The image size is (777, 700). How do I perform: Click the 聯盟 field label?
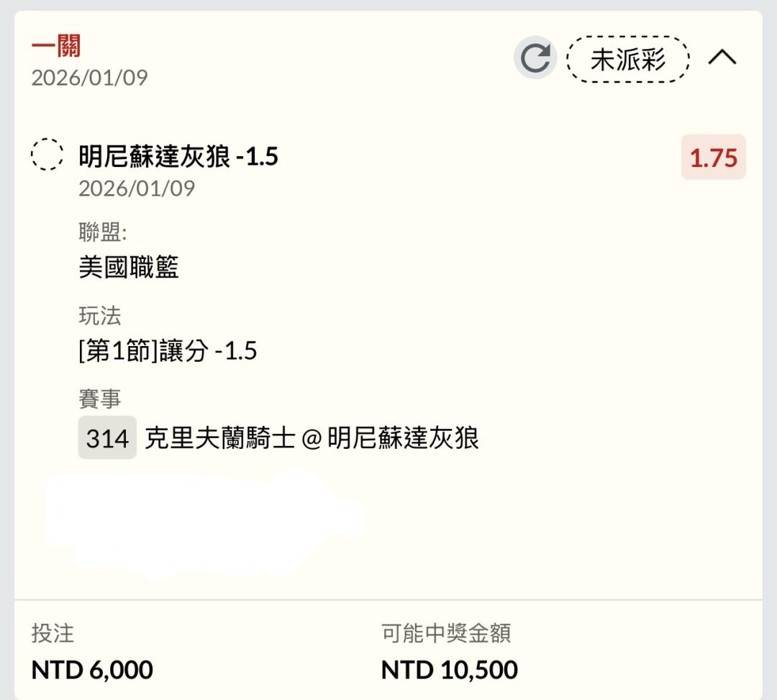102,232
